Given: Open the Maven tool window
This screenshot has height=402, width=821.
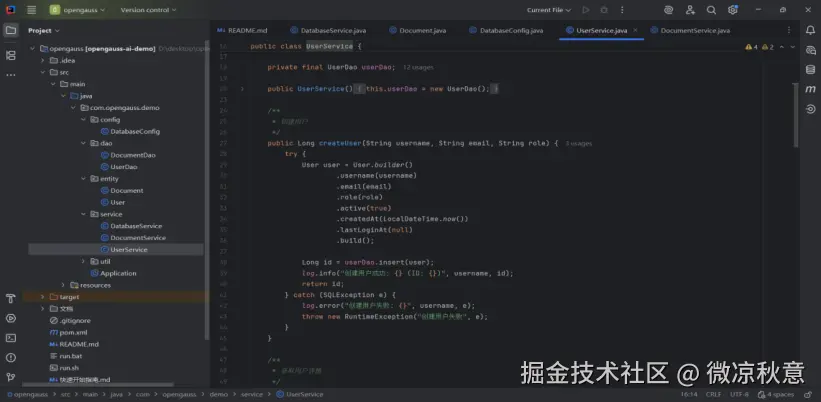Looking at the screenshot, I should coord(810,90).
